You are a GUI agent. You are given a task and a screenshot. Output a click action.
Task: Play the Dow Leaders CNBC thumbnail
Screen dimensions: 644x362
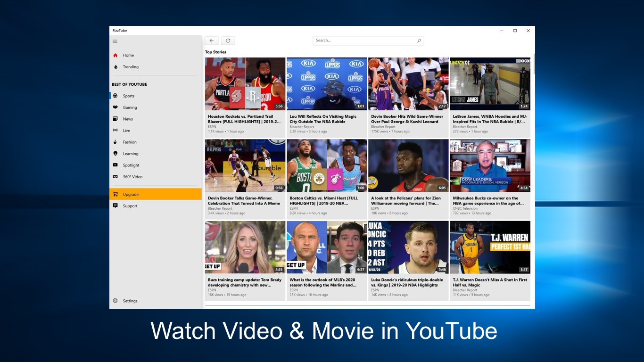point(490,165)
